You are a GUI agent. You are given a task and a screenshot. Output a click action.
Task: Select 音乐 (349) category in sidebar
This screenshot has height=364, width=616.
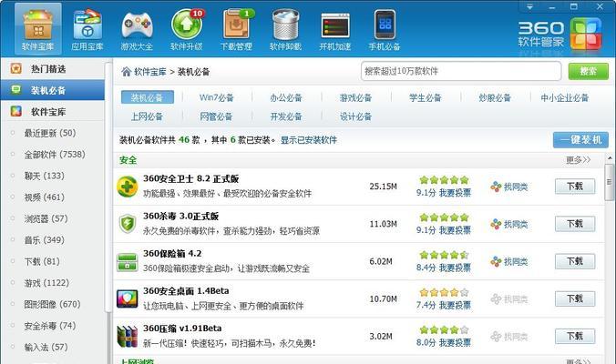(44, 239)
